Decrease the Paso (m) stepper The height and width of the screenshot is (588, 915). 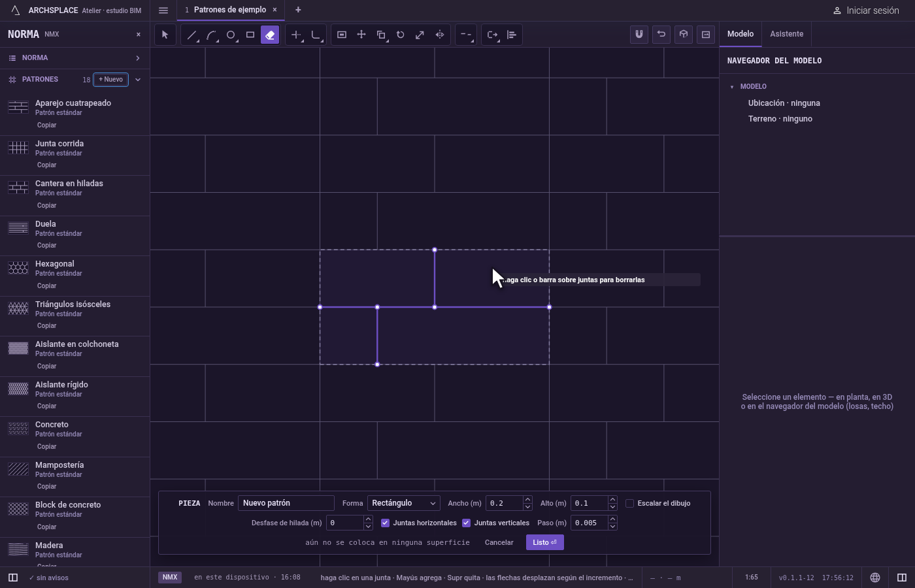point(612,527)
